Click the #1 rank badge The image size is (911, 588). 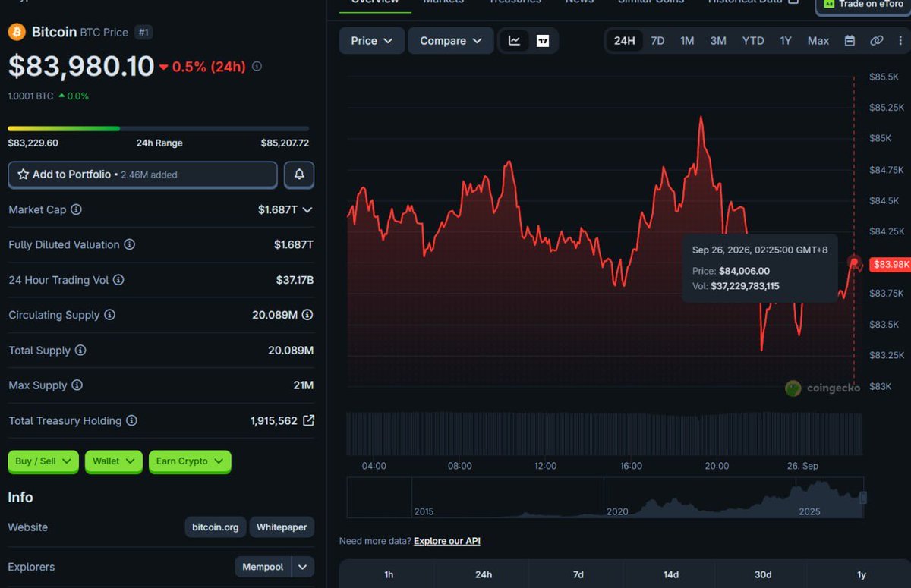143,32
